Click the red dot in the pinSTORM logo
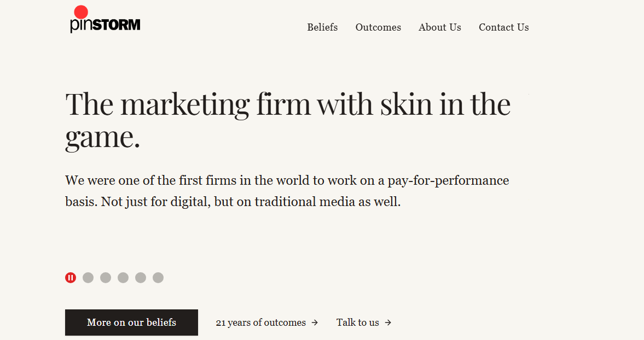This screenshot has width=644, height=340. 81,12
